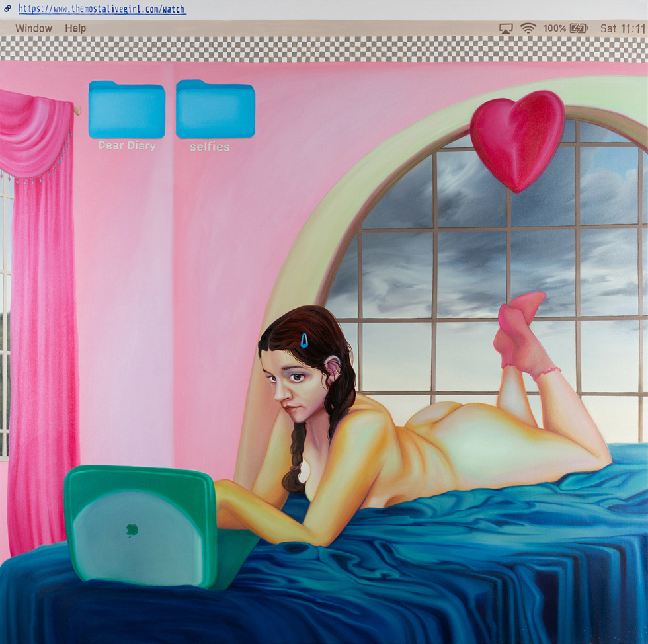Open the Wi-Fi status menu
The width and height of the screenshot is (648, 644).
click(x=528, y=28)
